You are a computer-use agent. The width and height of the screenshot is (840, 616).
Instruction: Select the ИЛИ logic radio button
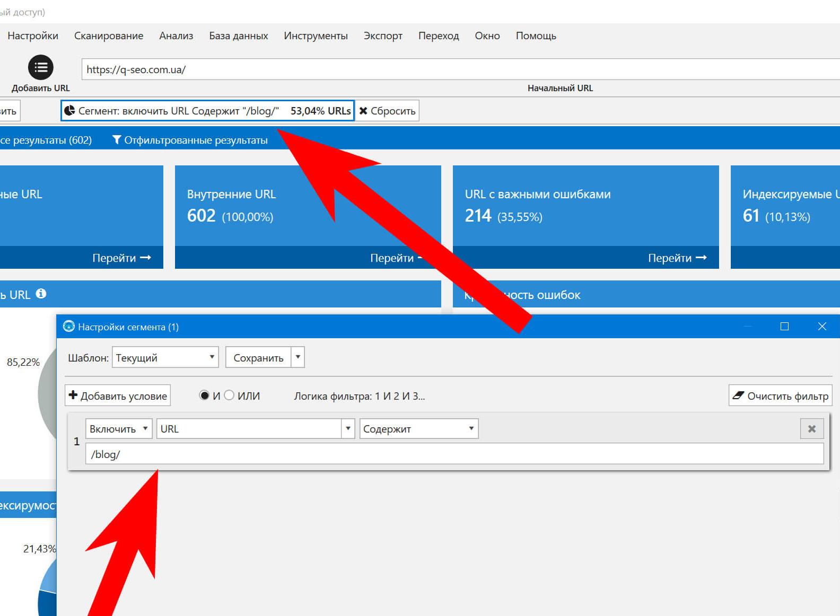[230, 395]
